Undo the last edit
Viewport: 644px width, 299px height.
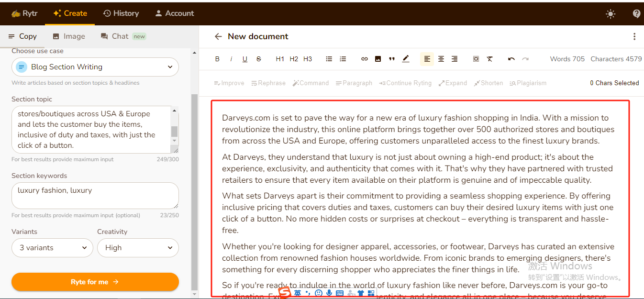tap(511, 59)
